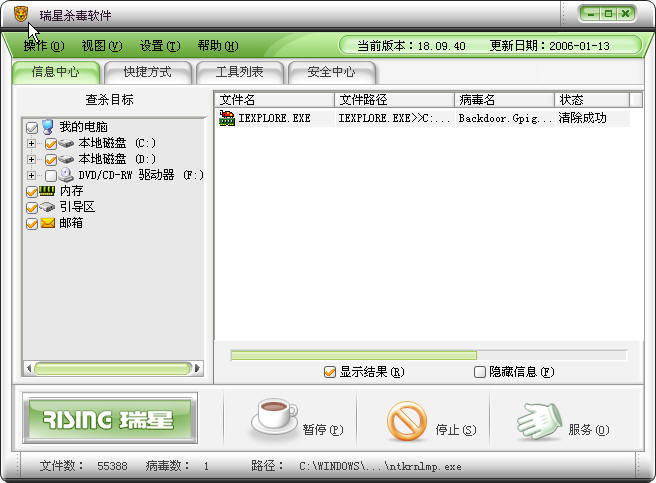
Task: Click the scan progress bar
Action: pyautogui.click(x=429, y=356)
